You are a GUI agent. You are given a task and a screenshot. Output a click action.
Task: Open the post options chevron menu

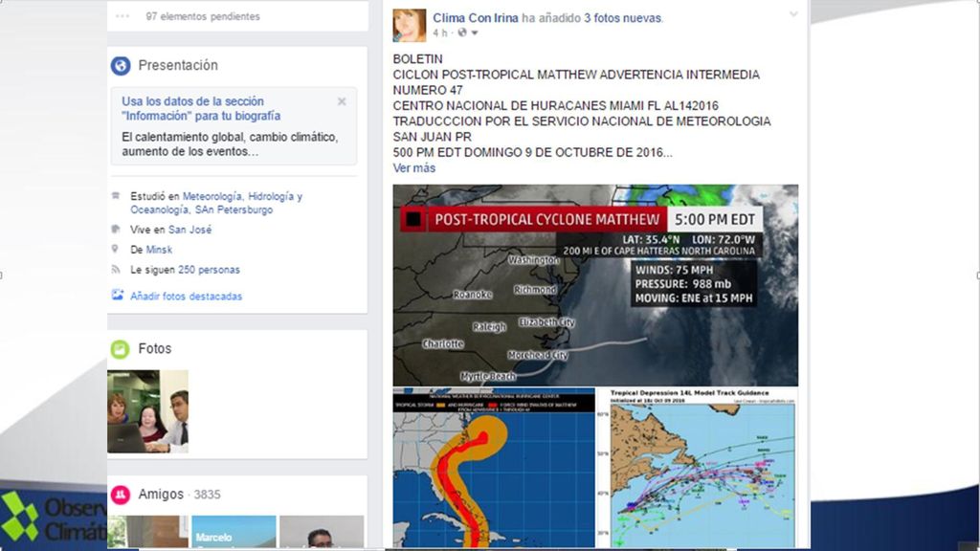pyautogui.click(x=793, y=14)
